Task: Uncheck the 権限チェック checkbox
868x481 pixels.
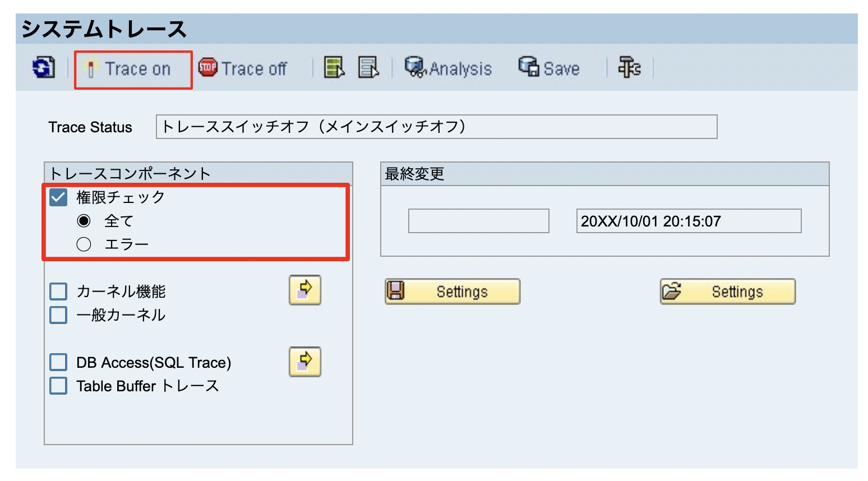Action: (x=58, y=197)
